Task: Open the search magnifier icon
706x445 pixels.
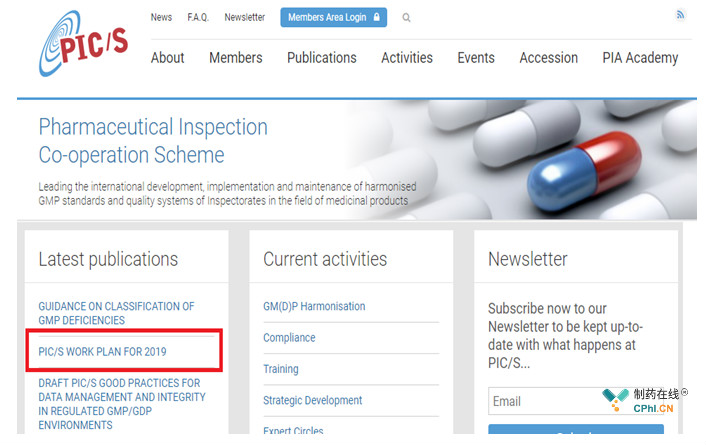Action: click(x=406, y=18)
